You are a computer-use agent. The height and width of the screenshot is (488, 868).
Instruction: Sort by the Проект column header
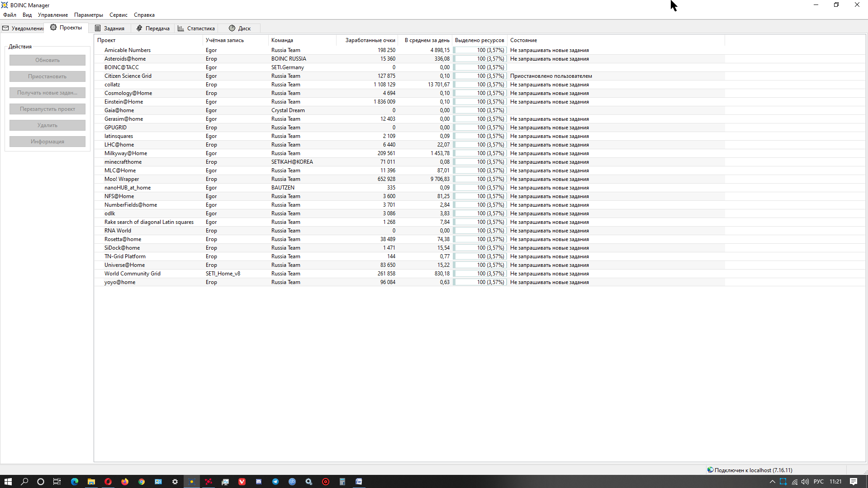(149, 40)
